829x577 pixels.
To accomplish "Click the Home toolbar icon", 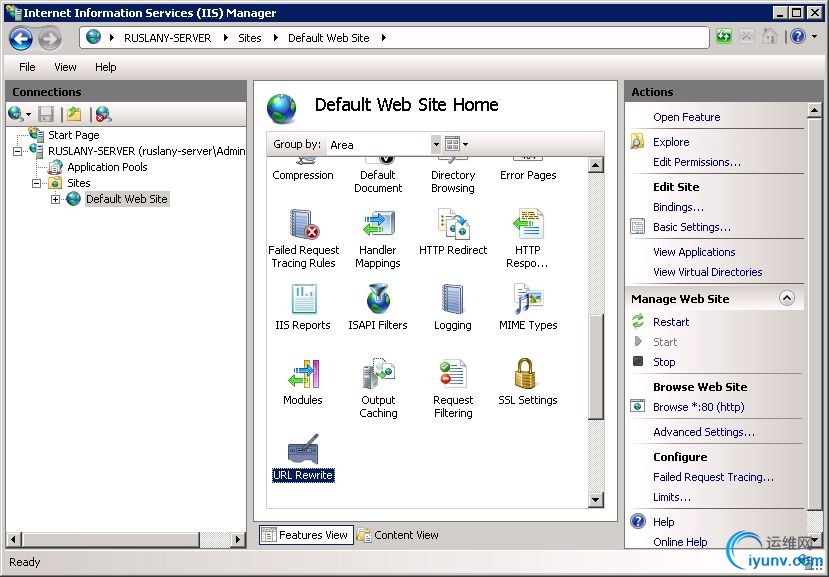I will point(769,36).
